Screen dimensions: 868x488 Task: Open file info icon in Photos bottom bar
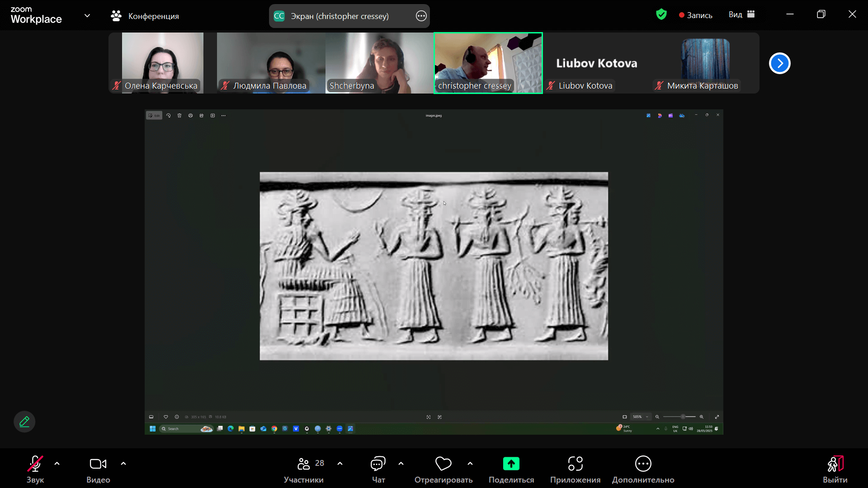pyautogui.click(x=177, y=417)
